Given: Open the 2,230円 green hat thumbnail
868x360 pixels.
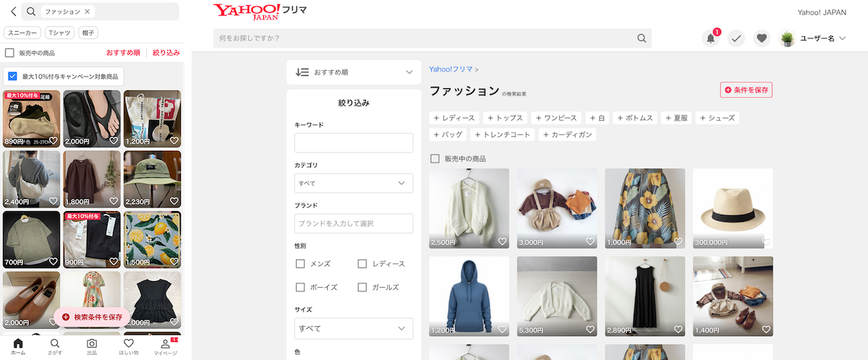Looking at the screenshot, I should 152,179.
